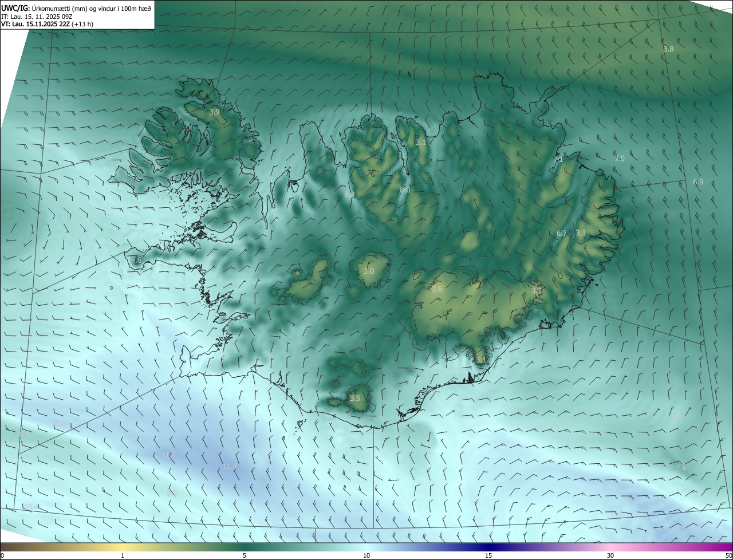Click the colorbar tick label 1

[123, 555]
